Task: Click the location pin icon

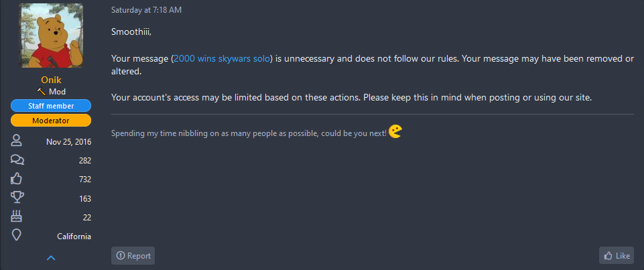Action: tap(17, 236)
